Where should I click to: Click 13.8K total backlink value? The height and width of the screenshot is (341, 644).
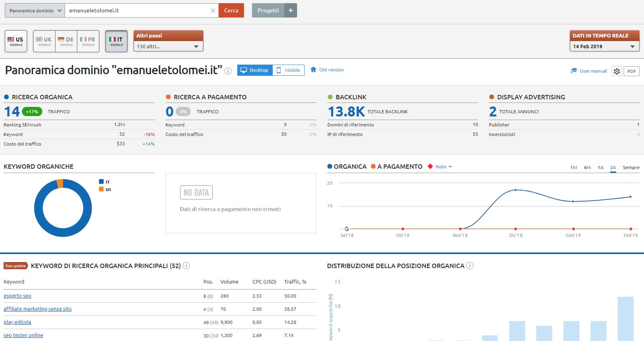pyautogui.click(x=346, y=111)
